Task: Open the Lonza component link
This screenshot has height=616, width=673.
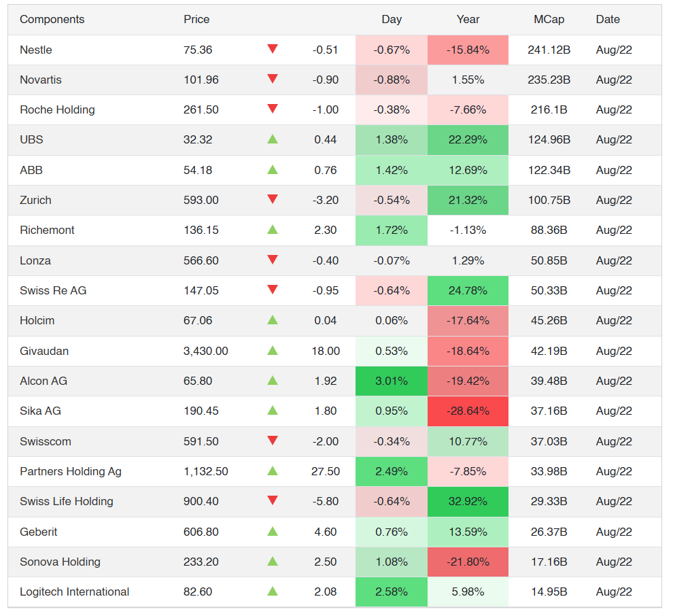Action: [35, 260]
